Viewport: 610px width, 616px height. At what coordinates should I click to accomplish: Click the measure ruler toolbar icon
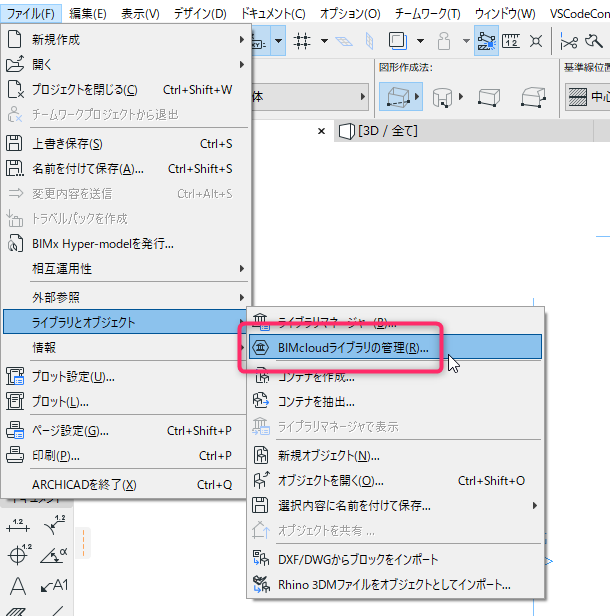coord(511,40)
